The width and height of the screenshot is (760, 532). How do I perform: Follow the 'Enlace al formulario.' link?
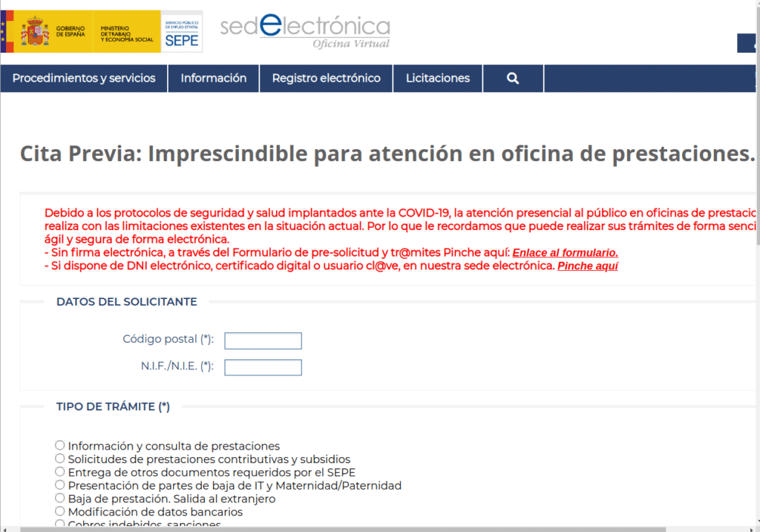pyautogui.click(x=565, y=253)
